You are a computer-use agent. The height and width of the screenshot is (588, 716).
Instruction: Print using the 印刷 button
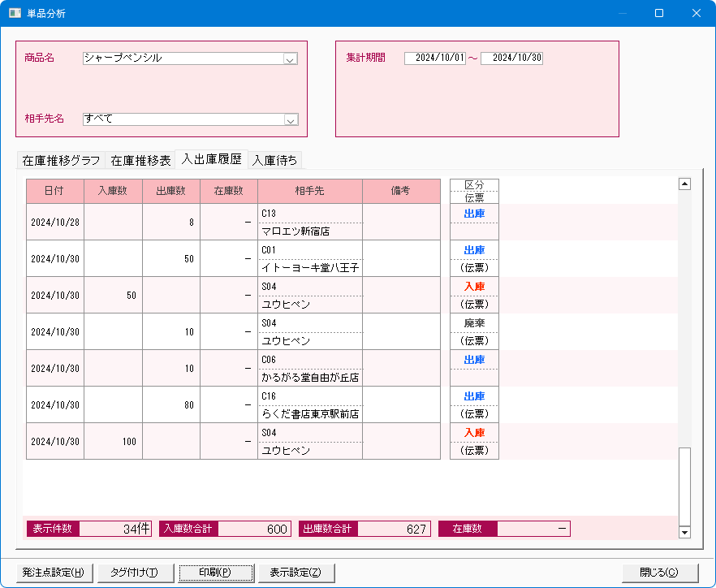click(x=215, y=572)
